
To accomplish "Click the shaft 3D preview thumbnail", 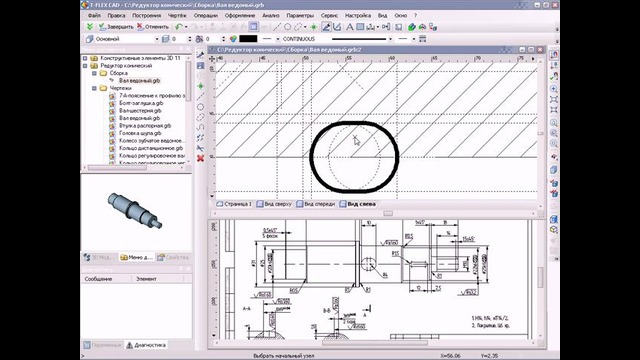I will click(x=135, y=211).
